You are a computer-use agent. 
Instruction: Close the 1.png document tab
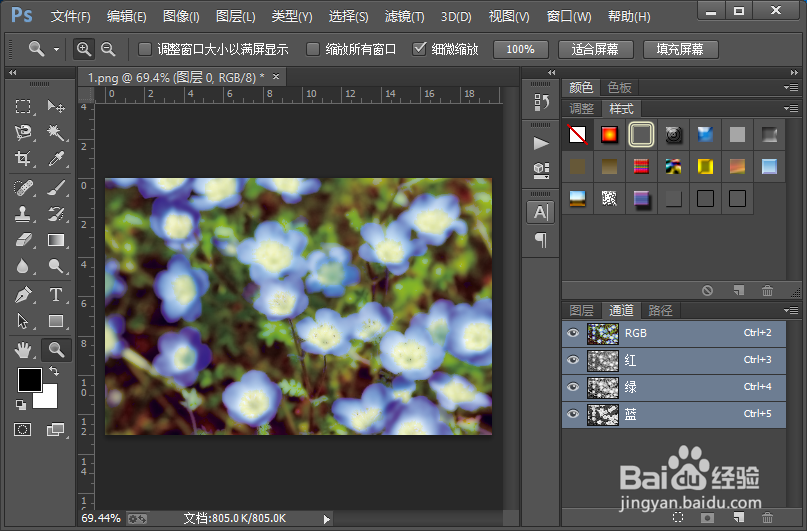pyautogui.click(x=276, y=77)
